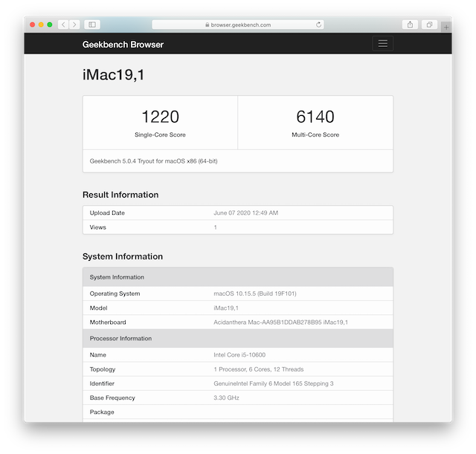
Task: Click the Operating System row label
Action: [x=115, y=294]
